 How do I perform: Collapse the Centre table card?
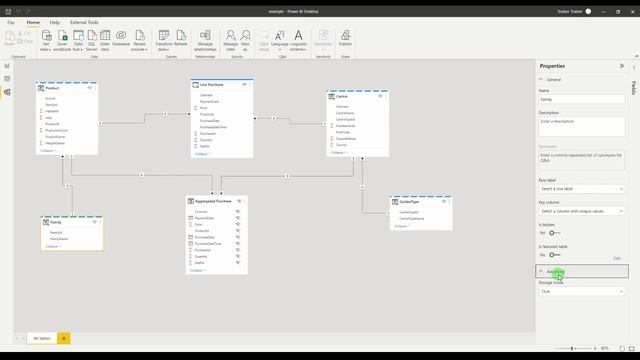point(339,153)
